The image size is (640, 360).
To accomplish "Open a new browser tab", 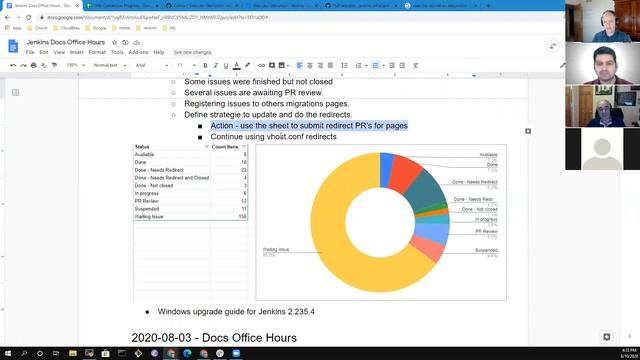I will 488,6.
